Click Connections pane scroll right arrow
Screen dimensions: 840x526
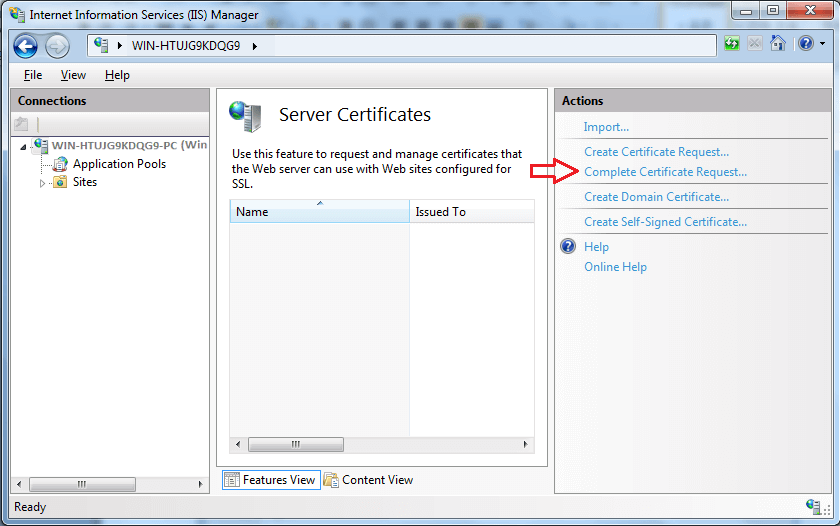click(200, 485)
